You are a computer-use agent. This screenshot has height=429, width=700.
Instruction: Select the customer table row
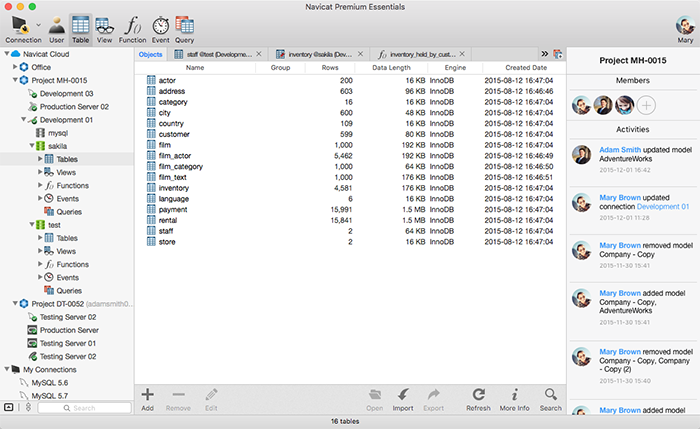point(350,134)
